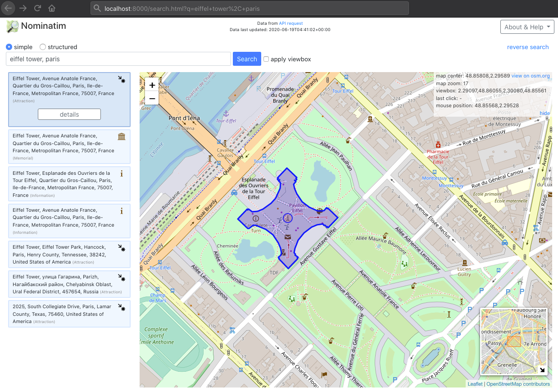Click the Search button
Viewport: 558px width, 392px height.
pyautogui.click(x=247, y=59)
